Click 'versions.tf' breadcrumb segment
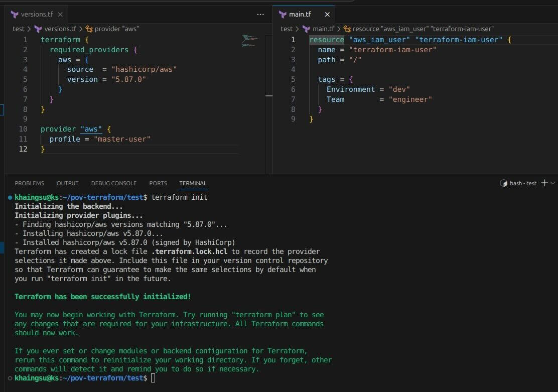The height and width of the screenshot is (392, 558). click(60, 29)
